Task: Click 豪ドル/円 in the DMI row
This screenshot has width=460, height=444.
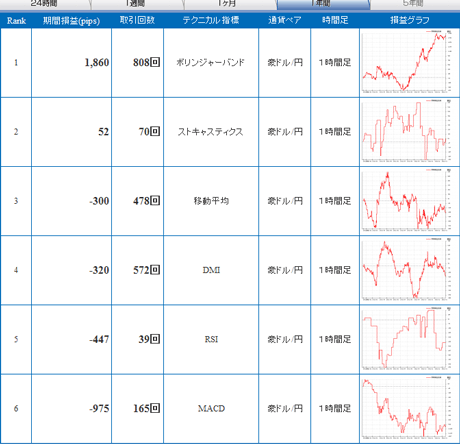Action: click(285, 270)
